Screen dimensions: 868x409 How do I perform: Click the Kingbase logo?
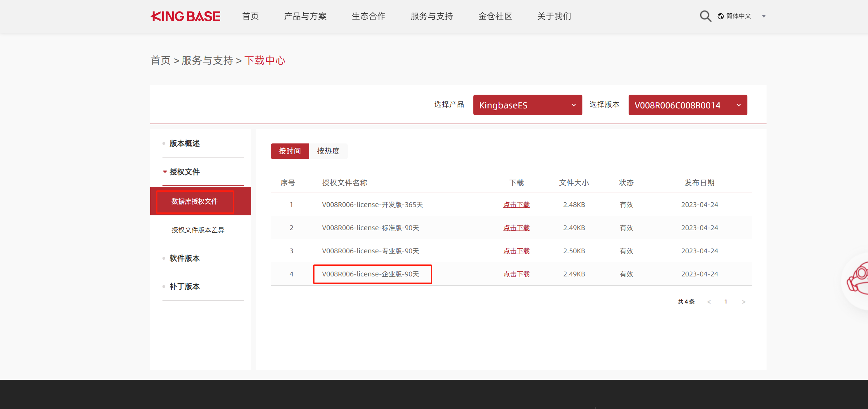coord(186,16)
